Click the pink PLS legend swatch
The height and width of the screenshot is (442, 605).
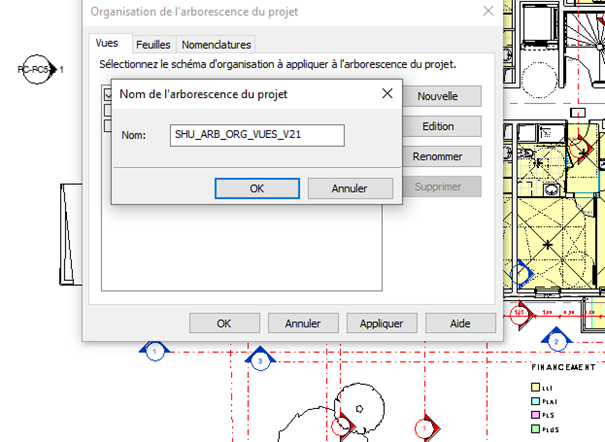[x=535, y=415]
